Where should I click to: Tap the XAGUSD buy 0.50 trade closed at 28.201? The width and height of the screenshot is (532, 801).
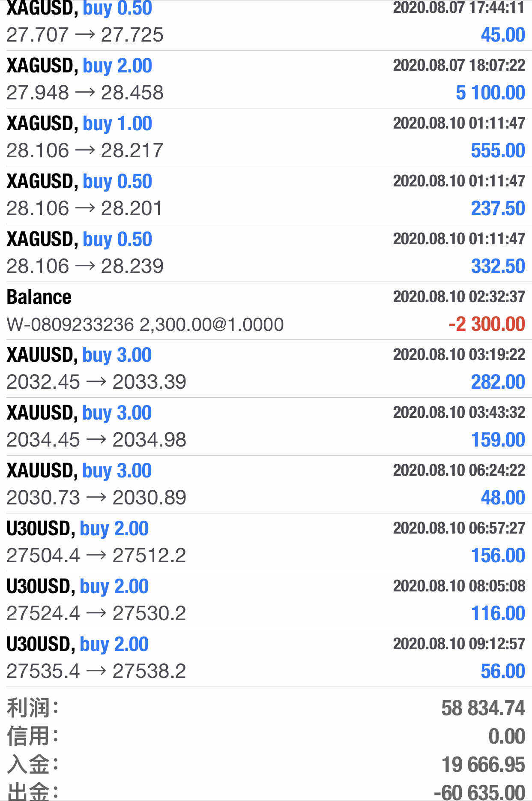(x=266, y=195)
